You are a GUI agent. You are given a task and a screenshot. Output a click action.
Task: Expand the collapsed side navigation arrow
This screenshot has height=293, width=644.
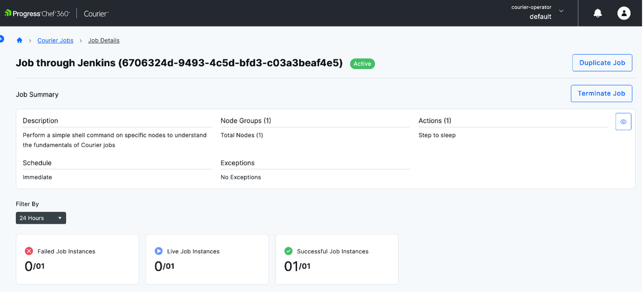tap(1, 39)
